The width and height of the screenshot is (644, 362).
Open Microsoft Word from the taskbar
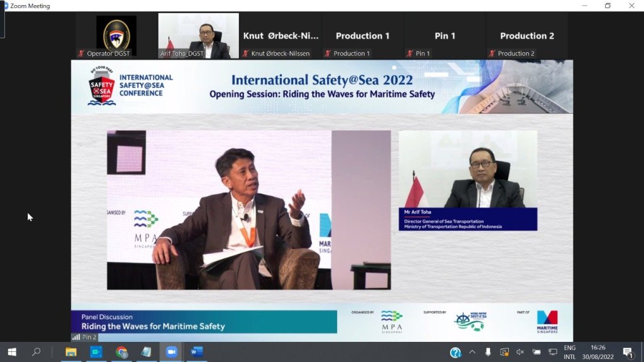pyautogui.click(x=196, y=352)
